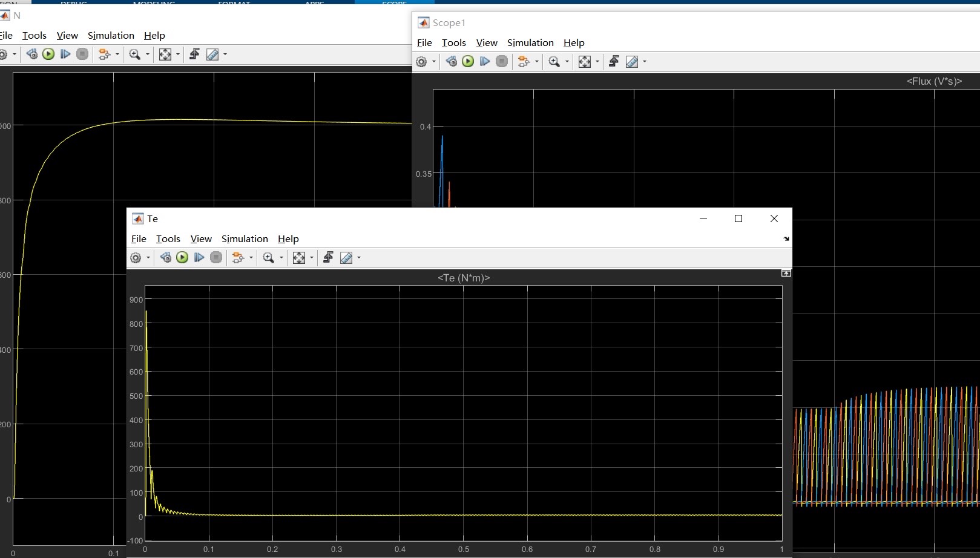Click Step Back in Scope1 toolbar
Screen dimensions: 980x558
click(x=451, y=62)
